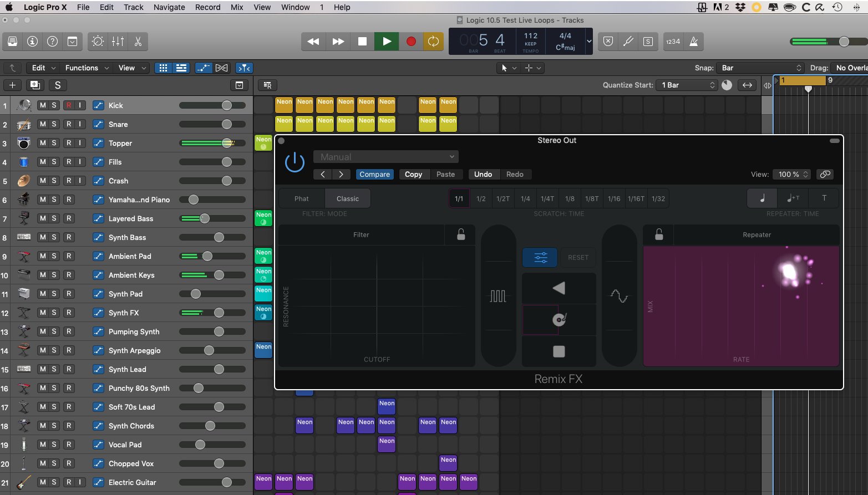Click the RESET button in Remix FX
This screenshot has width=868, height=495.
[x=578, y=257]
